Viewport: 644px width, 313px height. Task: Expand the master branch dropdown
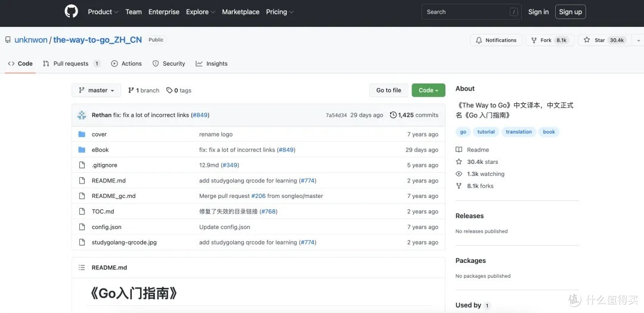pos(96,91)
